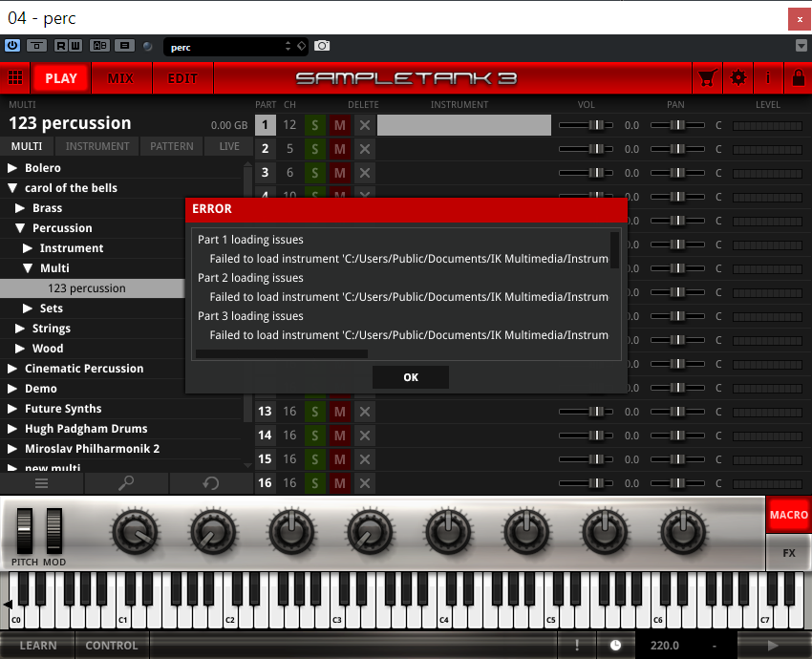Screen dimensions: 812x659
Task: Dismiss the error dialog with OK
Action: click(x=411, y=377)
